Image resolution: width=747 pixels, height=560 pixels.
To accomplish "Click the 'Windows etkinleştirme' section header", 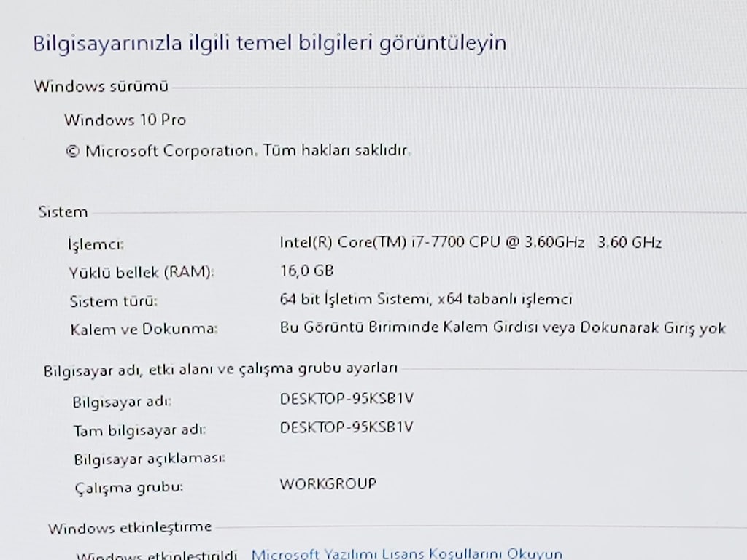I will click(x=130, y=528).
